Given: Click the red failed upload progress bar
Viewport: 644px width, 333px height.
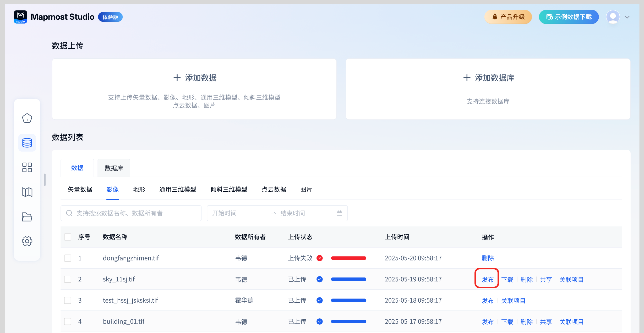Looking at the screenshot, I should 348,258.
